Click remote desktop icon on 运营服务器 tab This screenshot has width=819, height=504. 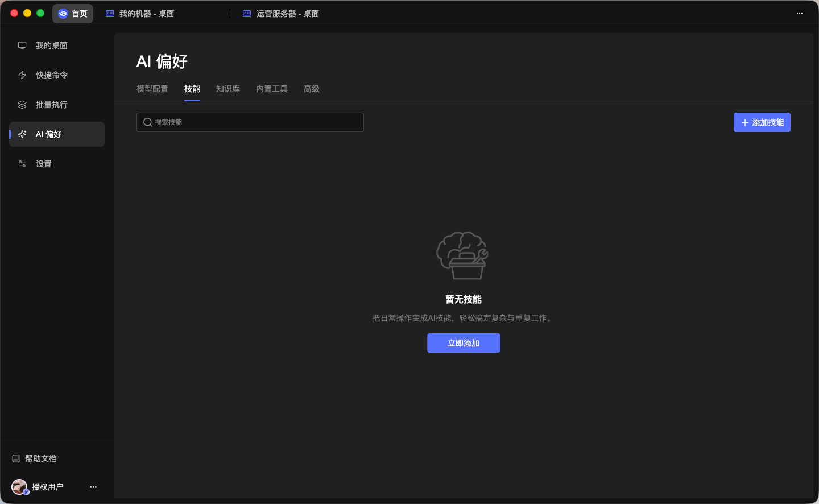(x=247, y=14)
